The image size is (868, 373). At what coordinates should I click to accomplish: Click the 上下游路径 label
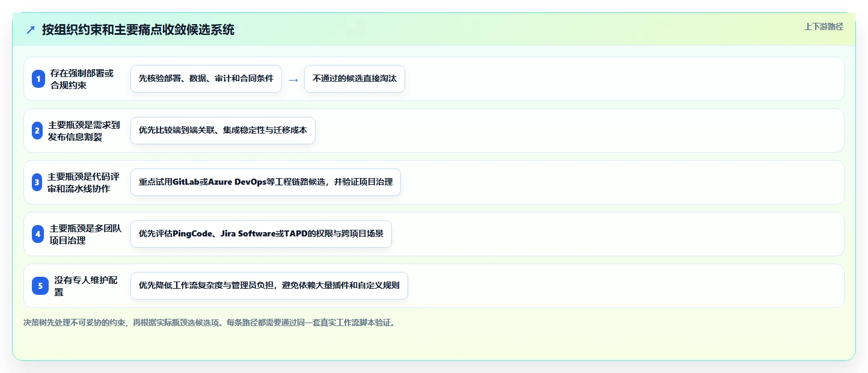(x=824, y=26)
